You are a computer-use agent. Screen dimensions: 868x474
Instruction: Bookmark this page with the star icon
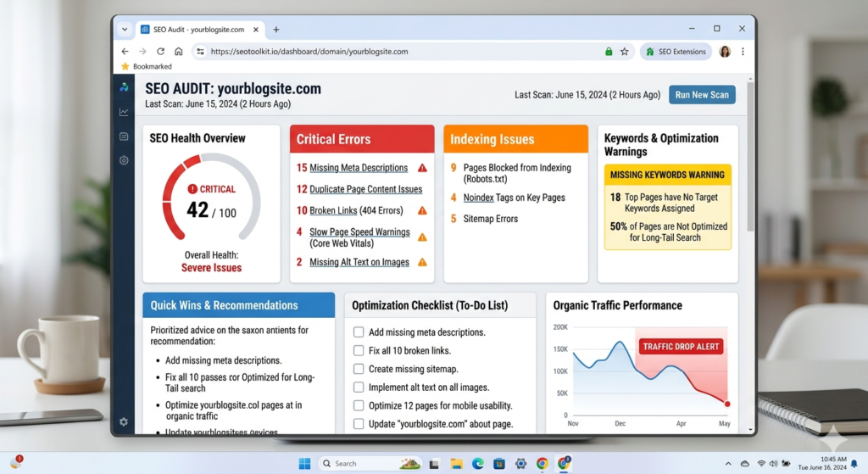(625, 52)
